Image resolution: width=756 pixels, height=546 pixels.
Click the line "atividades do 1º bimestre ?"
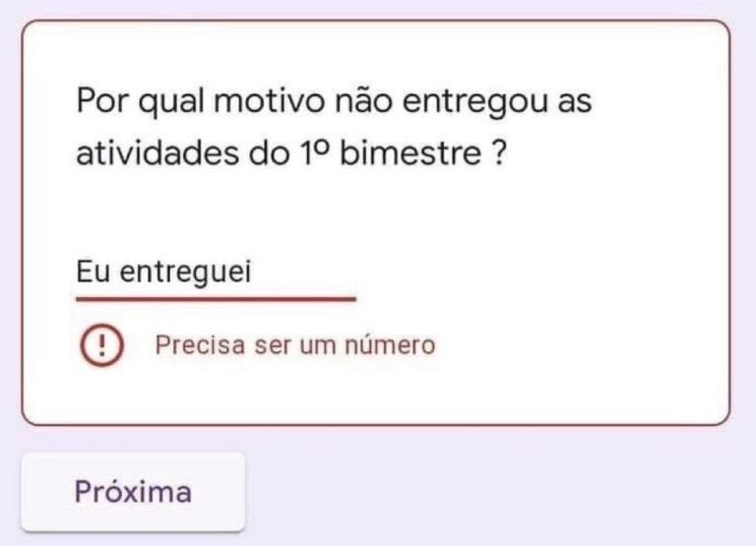291,155
